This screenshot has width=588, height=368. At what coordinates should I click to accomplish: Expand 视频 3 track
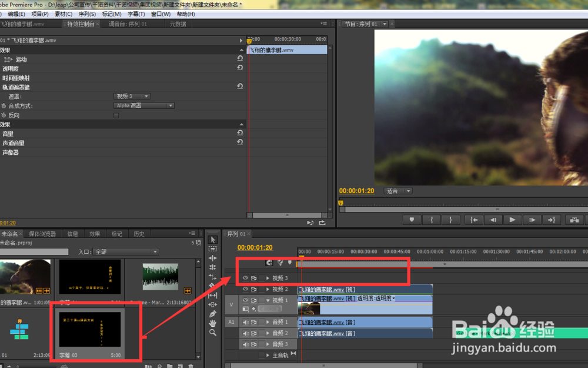pyautogui.click(x=268, y=279)
